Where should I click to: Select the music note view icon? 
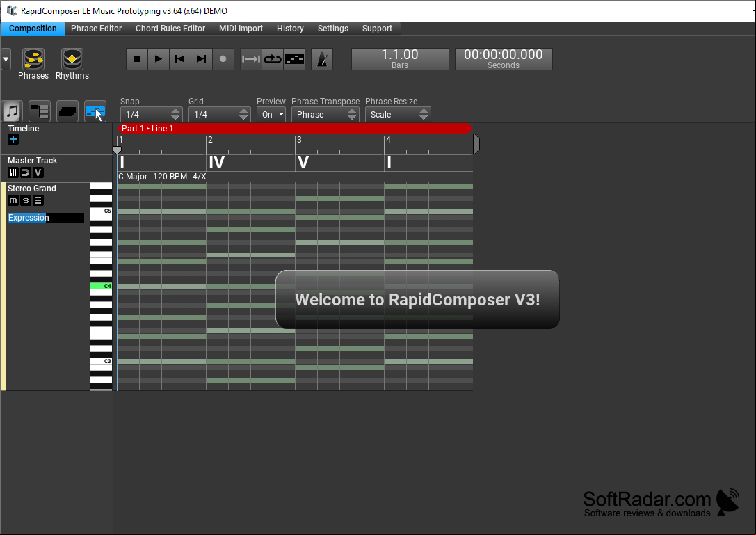click(x=13, y=111)
